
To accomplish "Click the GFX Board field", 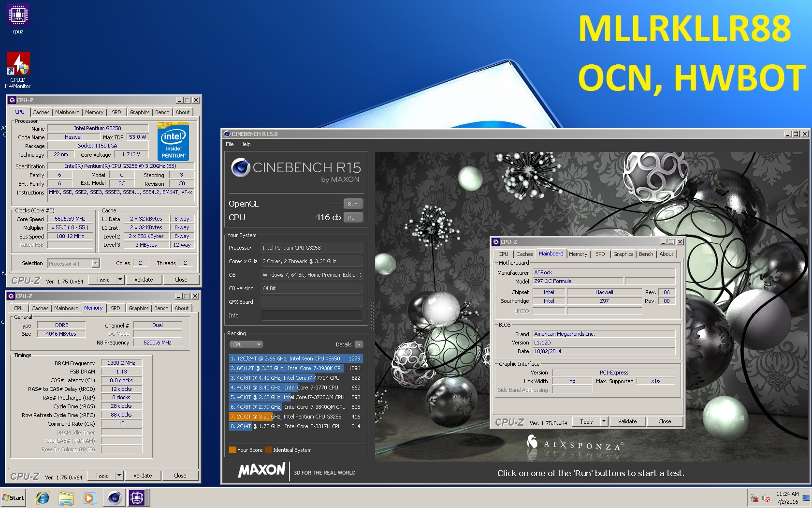I will pos(312,302).
